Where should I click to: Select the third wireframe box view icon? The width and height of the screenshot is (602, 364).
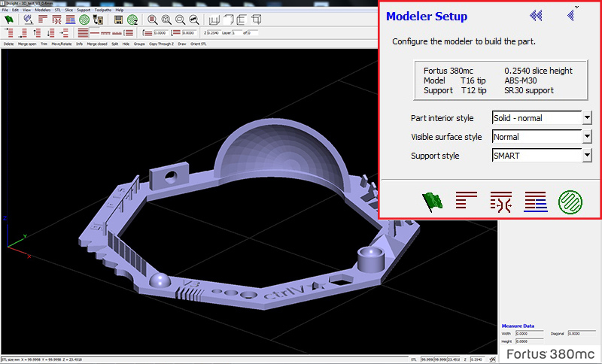tap(242, 20)
